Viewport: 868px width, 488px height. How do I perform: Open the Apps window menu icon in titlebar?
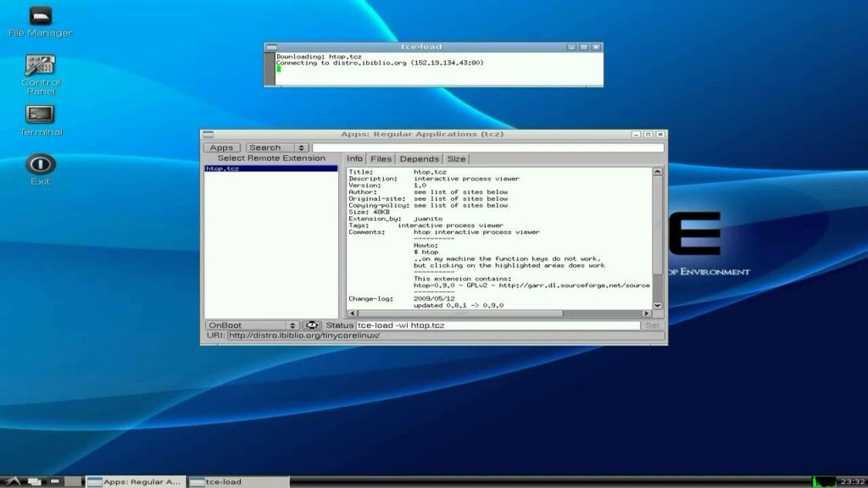pyautogui.click(x=209, y=134)
